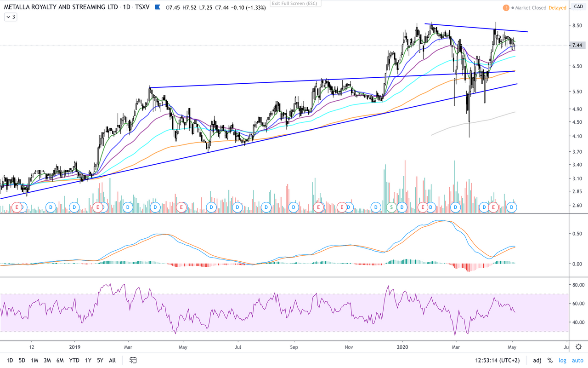Click the last dividend D marker

click(x=512, y=207)
